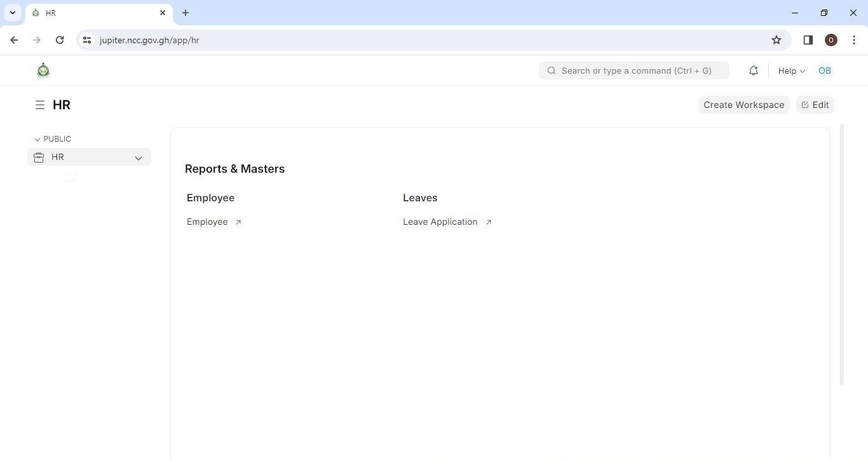Expand the HR workspace chevron in sidebar

138,157
